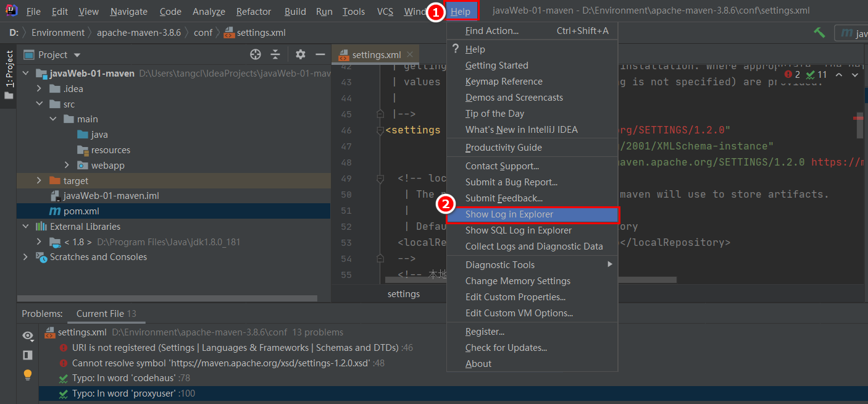868x404 pixels.
Task: Select Change Memory Settings
Action: [532, 280]
